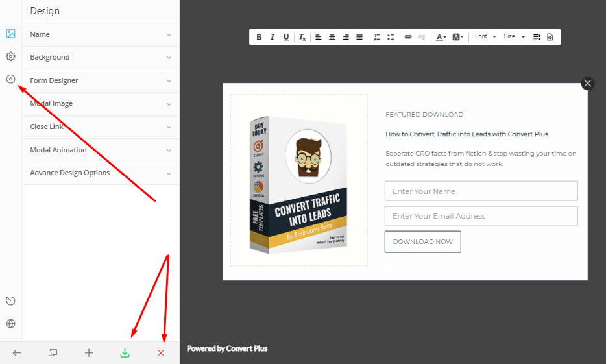Screen dimensions: 606x364
Task: Expand the Modal Image section
Action: pyautogui.click(x=101, y=104)
